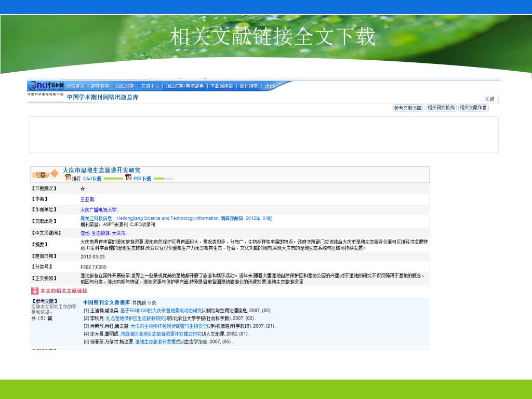Click the 【参考文献】 label
Viewport: 532px width, 399px height.
(44, 301)
